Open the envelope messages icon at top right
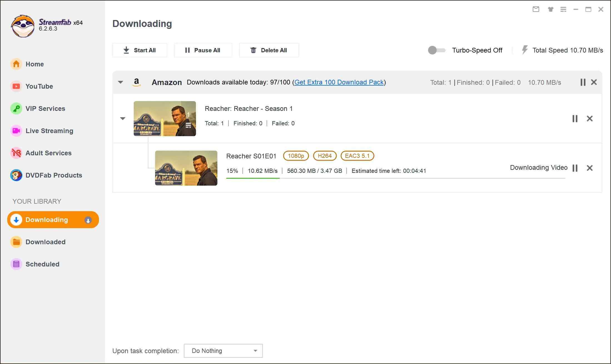 pos(536,9)
